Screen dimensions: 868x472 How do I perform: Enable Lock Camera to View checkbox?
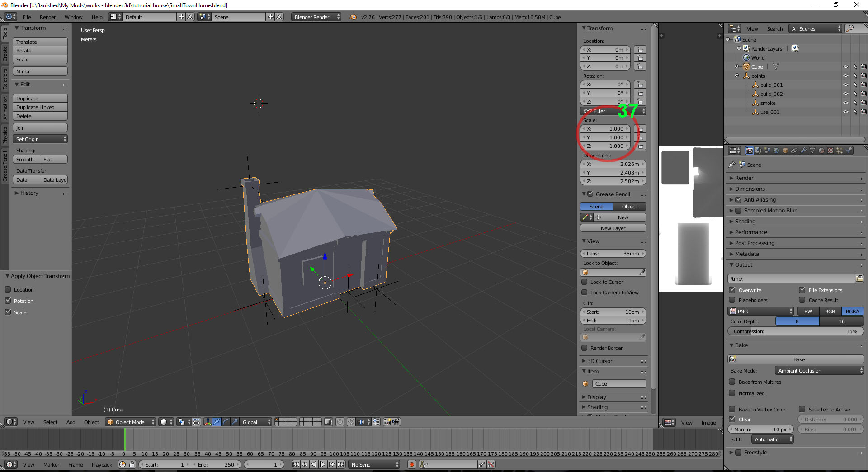coord(585,292)
